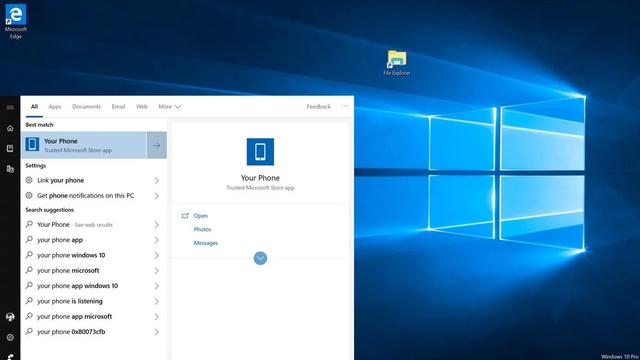Screen dimensions: 640x360
Task: Expand chevron for your phone is listening
Action: click(156, 301)
